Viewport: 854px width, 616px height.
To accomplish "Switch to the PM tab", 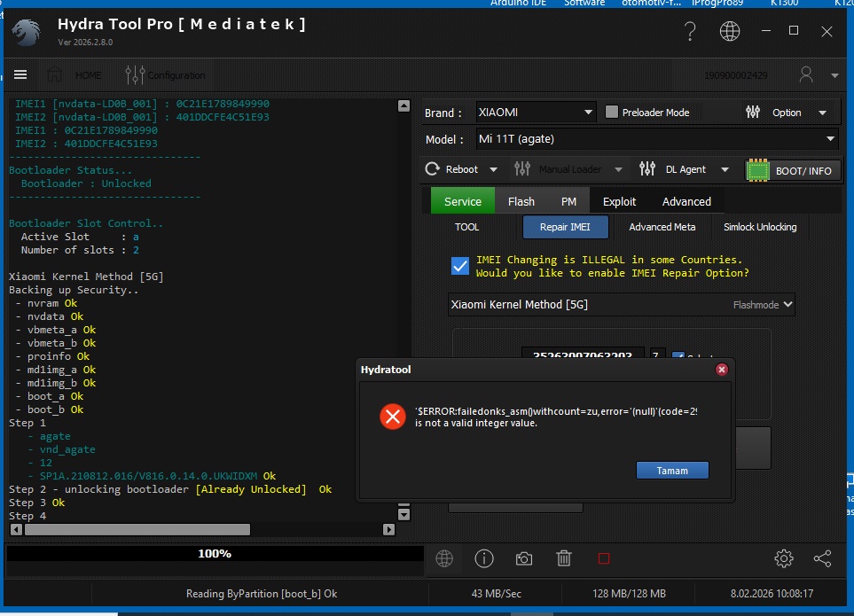I will click(x=568, y=201).
